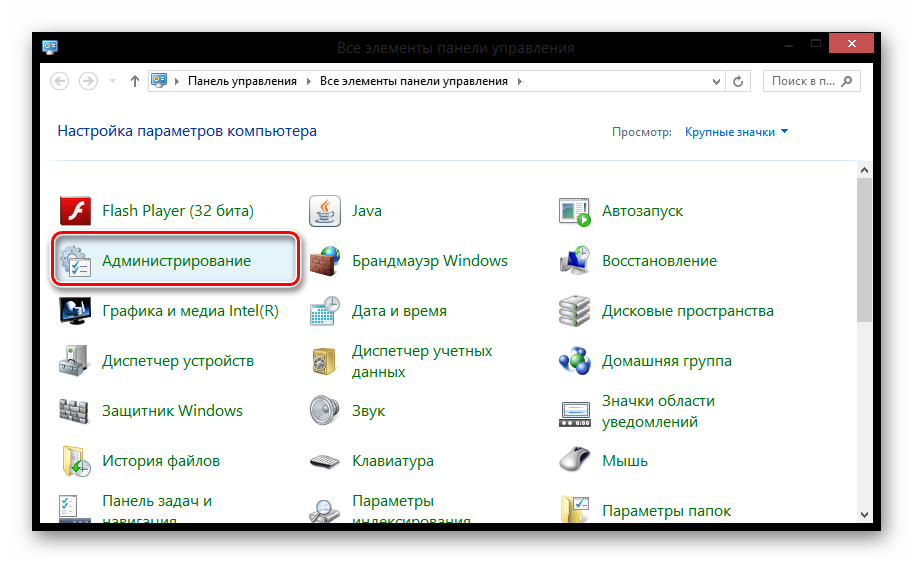
Task: Click the Брандмауэр Windows brick wall icon
Action: point(324,261)
